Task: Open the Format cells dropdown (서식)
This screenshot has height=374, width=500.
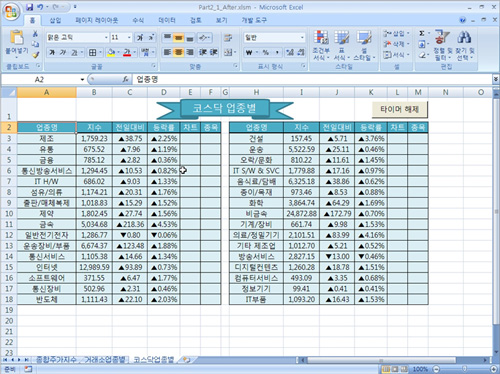Action: click(396, 55)
